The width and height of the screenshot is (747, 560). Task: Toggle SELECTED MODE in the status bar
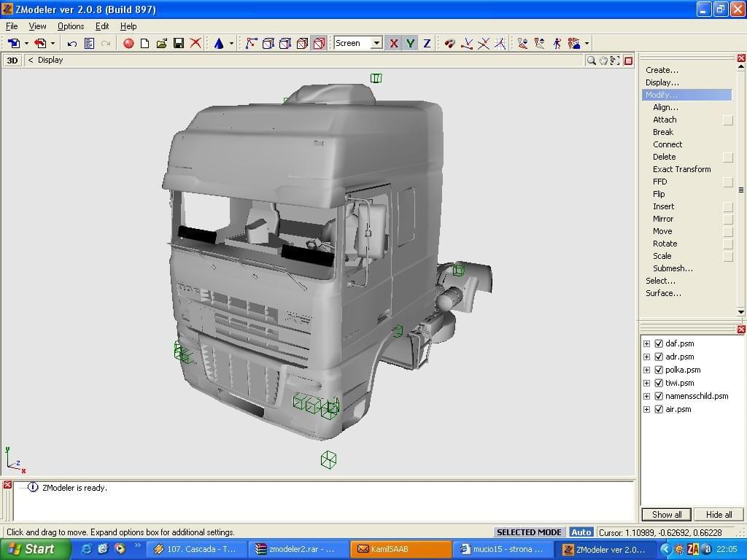pyautogui.click(x=529, y=532)
